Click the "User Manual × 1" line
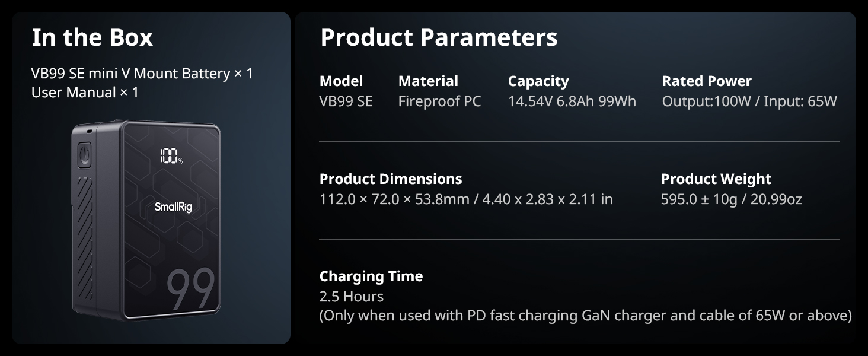The height and width of the screenshot is (356, 868). (85, 93)
